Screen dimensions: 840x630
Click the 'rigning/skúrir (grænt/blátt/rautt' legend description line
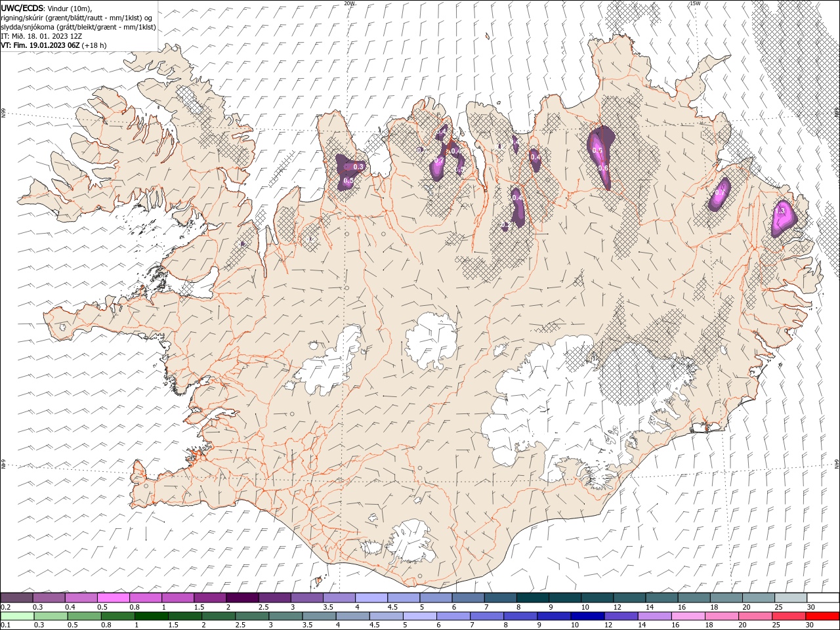(78, 18)
